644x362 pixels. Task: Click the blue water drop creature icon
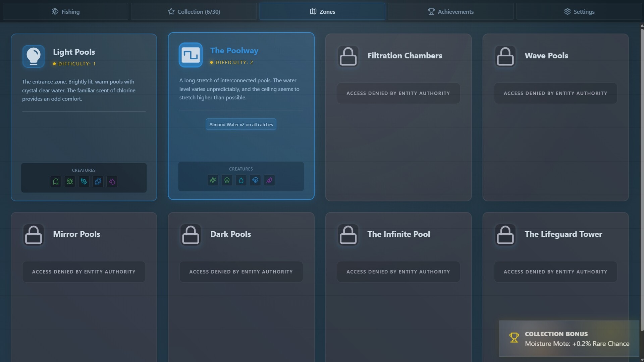(x=241, y=180)
